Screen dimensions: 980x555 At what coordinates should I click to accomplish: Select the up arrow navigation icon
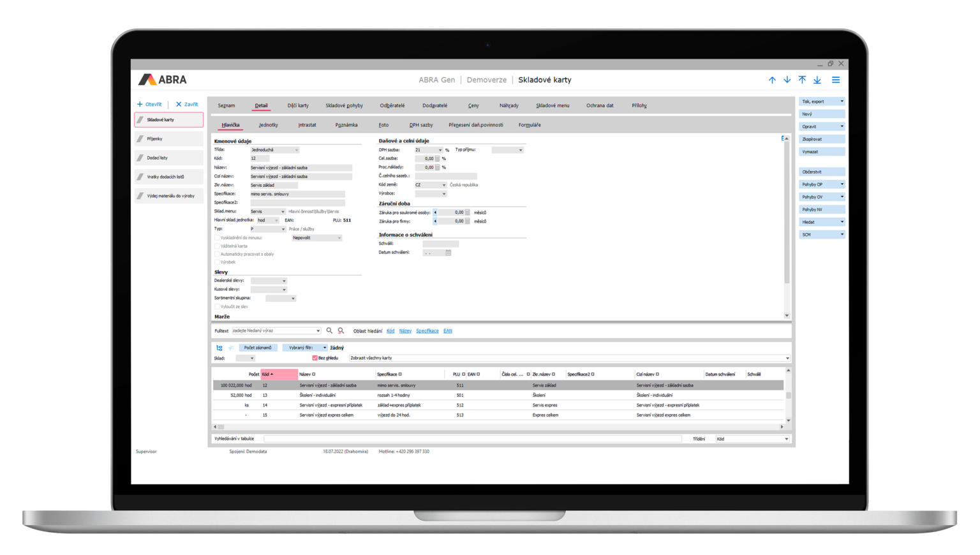coord(772,80)
